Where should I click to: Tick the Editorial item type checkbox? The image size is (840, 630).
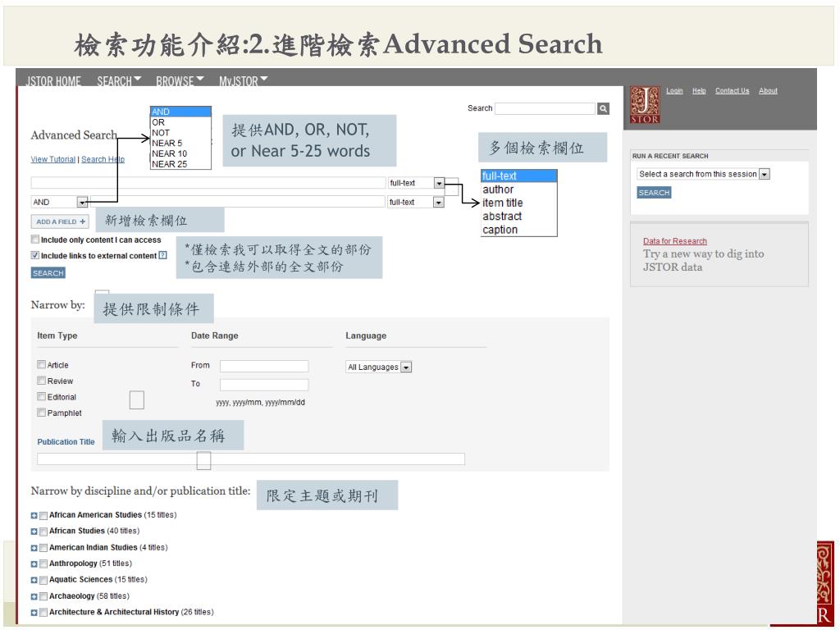coord(41,396)
